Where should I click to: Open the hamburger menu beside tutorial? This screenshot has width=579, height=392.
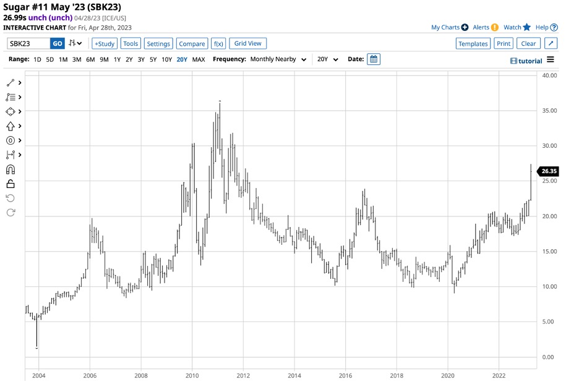(550, 60)
